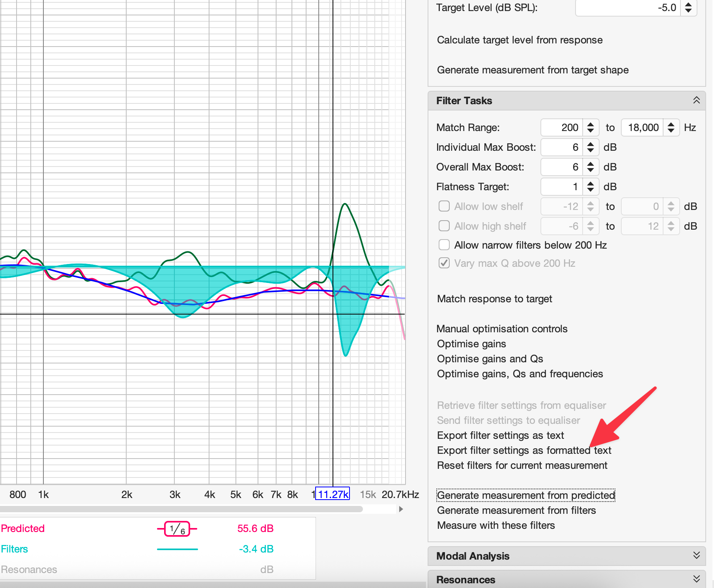Click Optimise gains and Qs
This screenshot has width=714, height=588.
pos(490,359)
